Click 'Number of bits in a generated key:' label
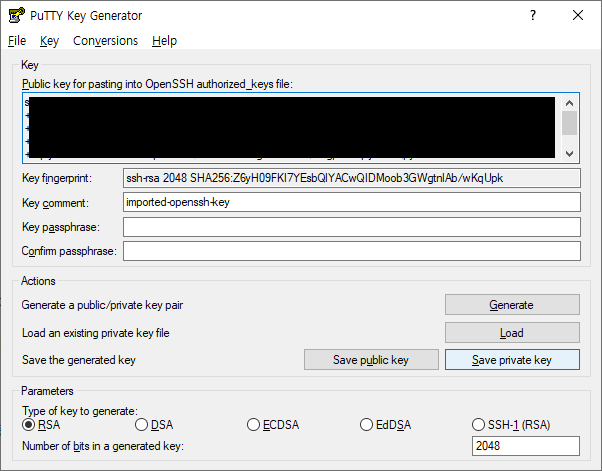Image resolution: width=602 pixels, height=471 pixels. point(103,446)
